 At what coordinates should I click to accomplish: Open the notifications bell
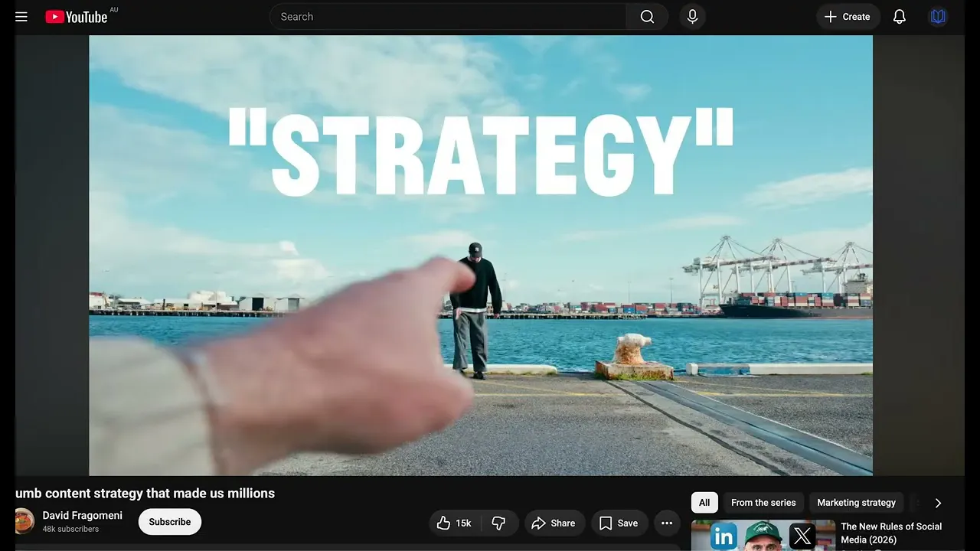click(900, 17)
